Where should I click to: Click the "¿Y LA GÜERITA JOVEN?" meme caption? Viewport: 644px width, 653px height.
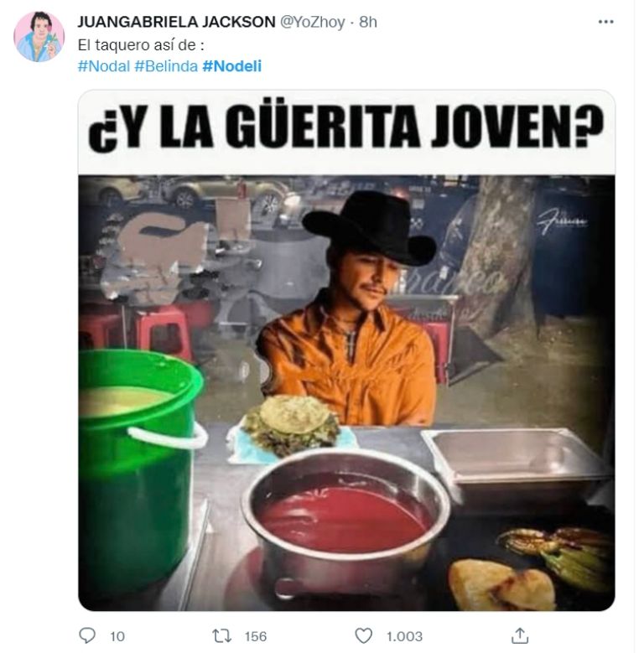[345, 127]
